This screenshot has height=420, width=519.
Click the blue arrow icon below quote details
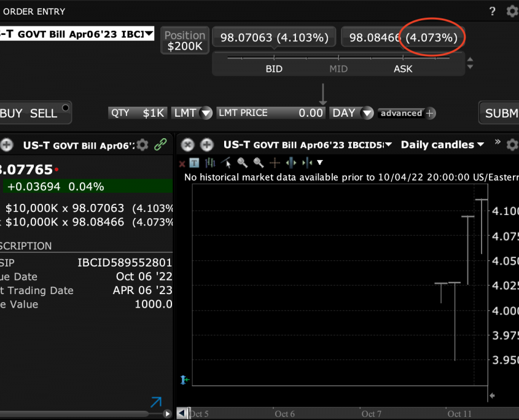pos(156,402)
